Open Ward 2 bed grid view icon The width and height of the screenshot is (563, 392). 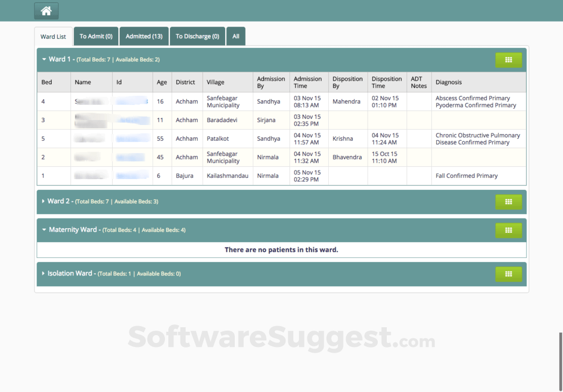508,202
